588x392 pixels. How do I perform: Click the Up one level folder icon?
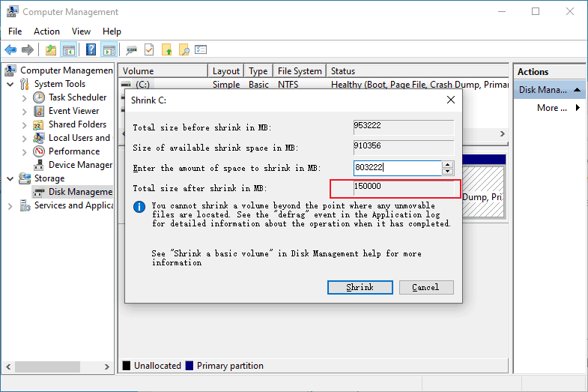(x=51, y=49)
